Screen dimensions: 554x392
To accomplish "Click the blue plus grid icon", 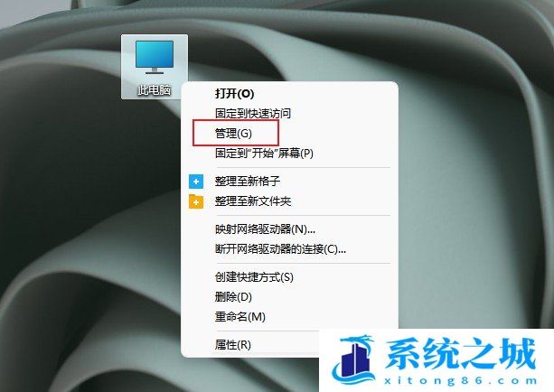I will tap(196, 182).
